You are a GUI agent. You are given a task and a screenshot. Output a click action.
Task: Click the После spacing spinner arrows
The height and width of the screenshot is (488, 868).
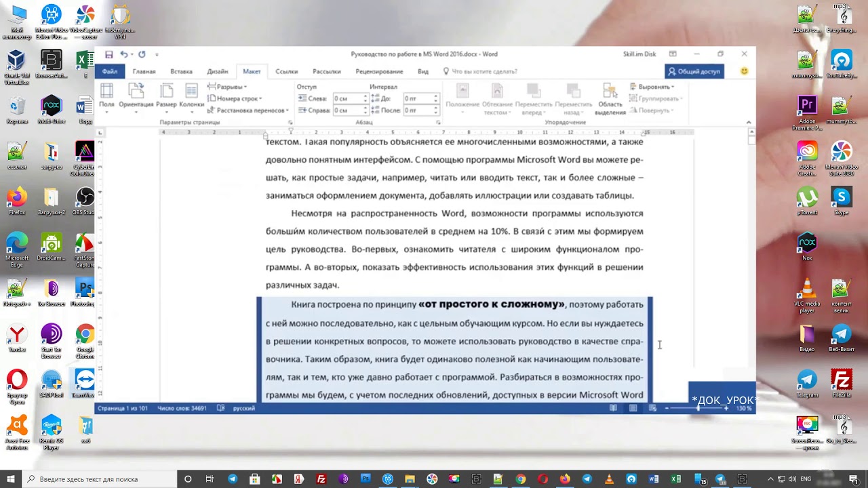tap(436, 110)
